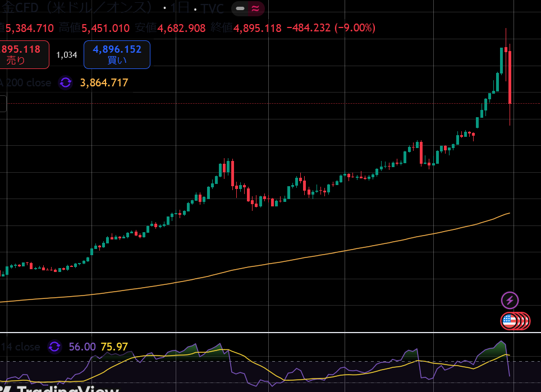Viewport: 541px width, 392px height.
Task: Open the 1日 interval label
Action: click(x=180, y=9)
